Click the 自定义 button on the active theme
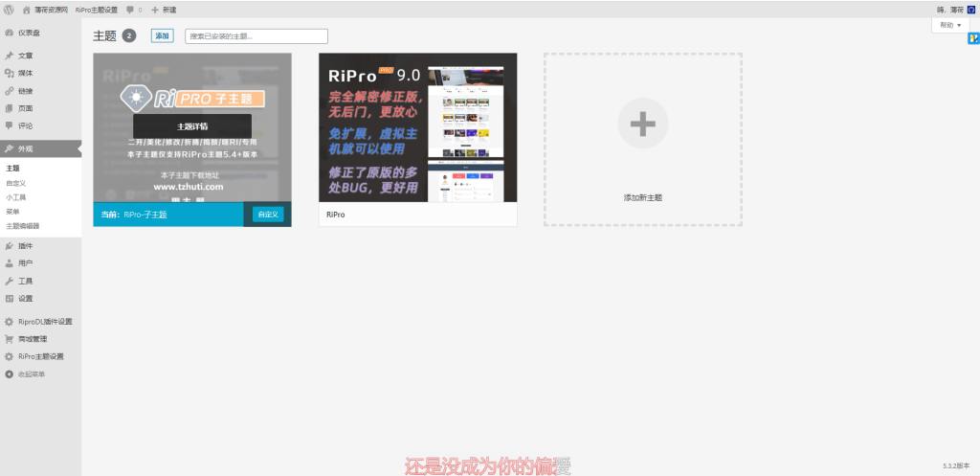The image size is (980, 476). (268, 214)
